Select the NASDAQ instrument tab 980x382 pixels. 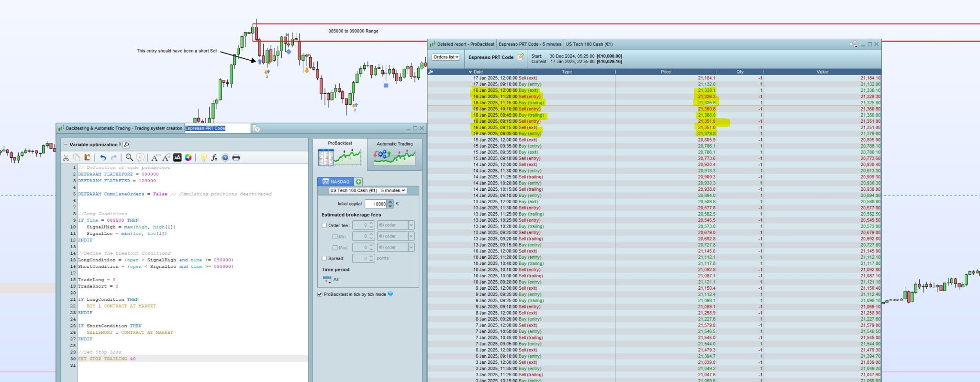click(336, 182)
